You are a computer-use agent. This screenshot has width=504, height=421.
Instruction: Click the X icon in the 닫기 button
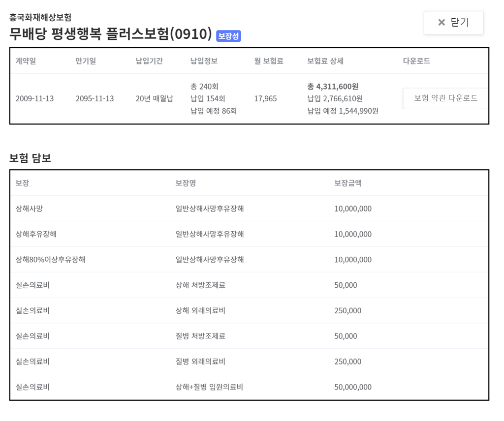(x=441, y=23)
